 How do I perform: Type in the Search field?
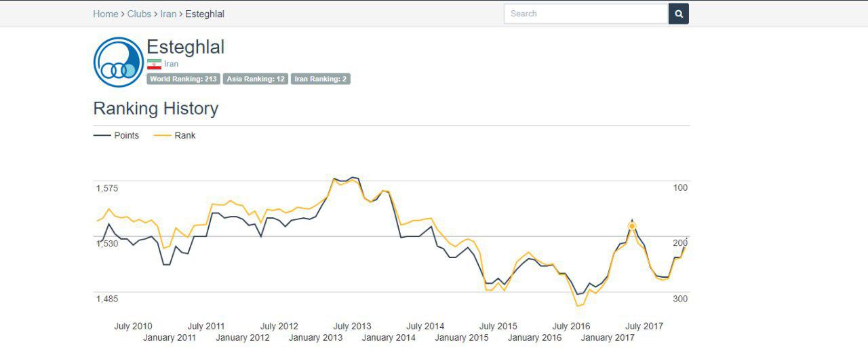coord(586,14)
